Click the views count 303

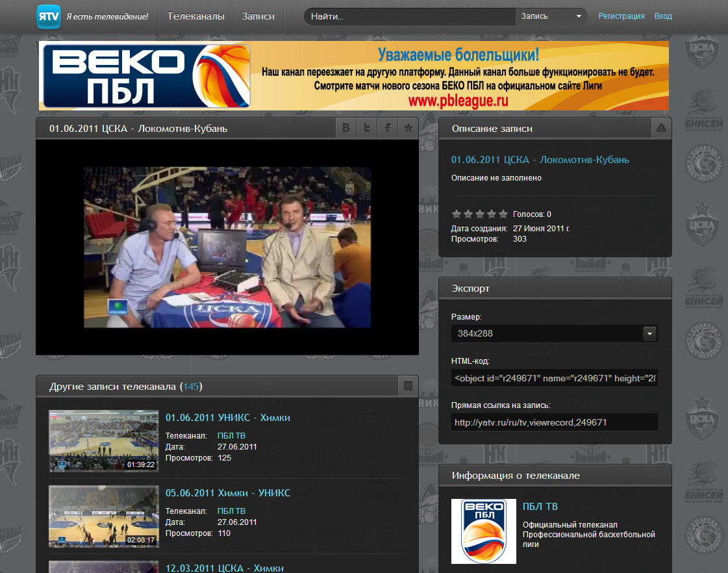tap(520, 239)
